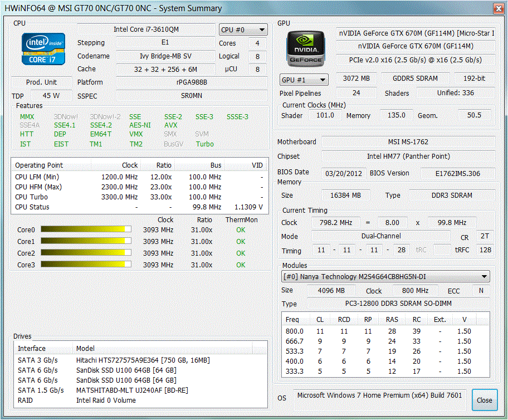Expand the Nanya Technology memory module dropdown

pyautogui.click(x=385, y=276)
